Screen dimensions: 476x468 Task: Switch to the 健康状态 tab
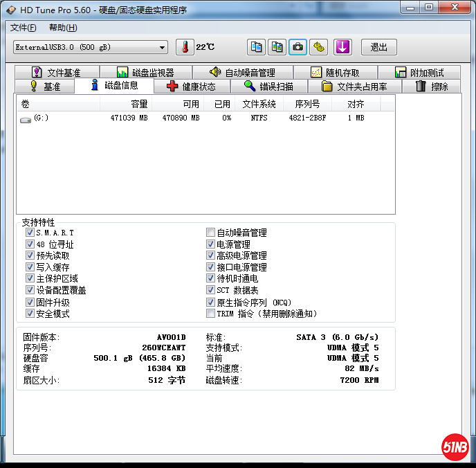pyautogui.click(x=192, y=87)
